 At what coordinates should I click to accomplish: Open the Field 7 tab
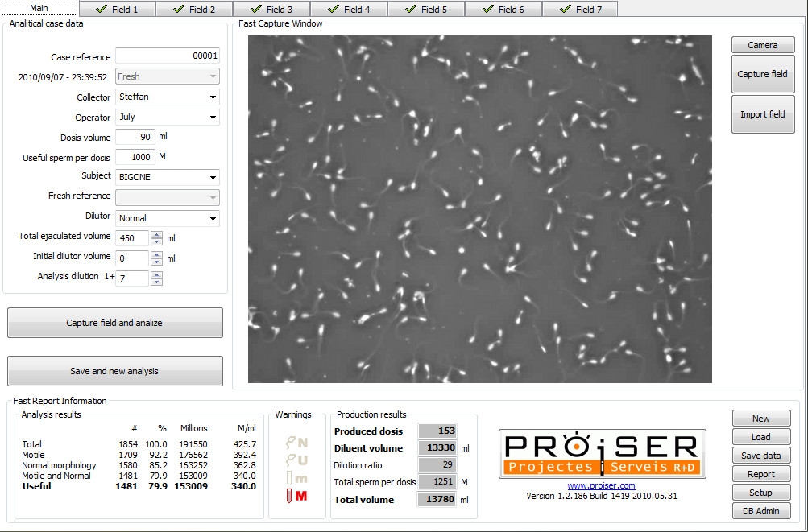coord(580,10)
